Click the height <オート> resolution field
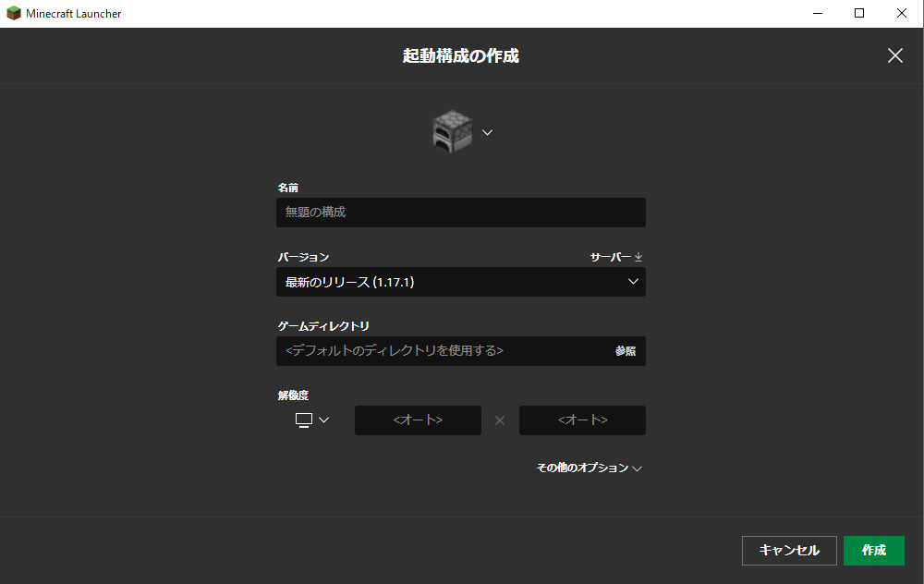Image resolution: width=924 pixels, height=584 pixels. tap(582, 420)
